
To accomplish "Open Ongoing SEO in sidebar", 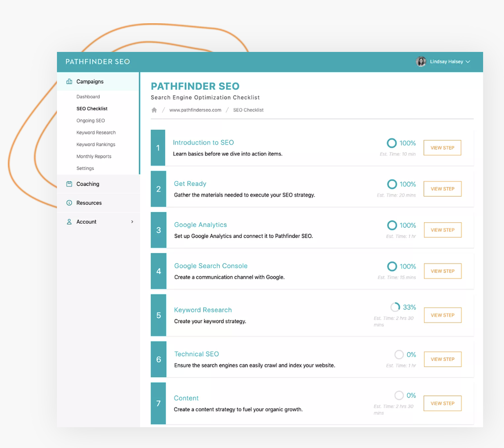I will [x=91, y=120].
